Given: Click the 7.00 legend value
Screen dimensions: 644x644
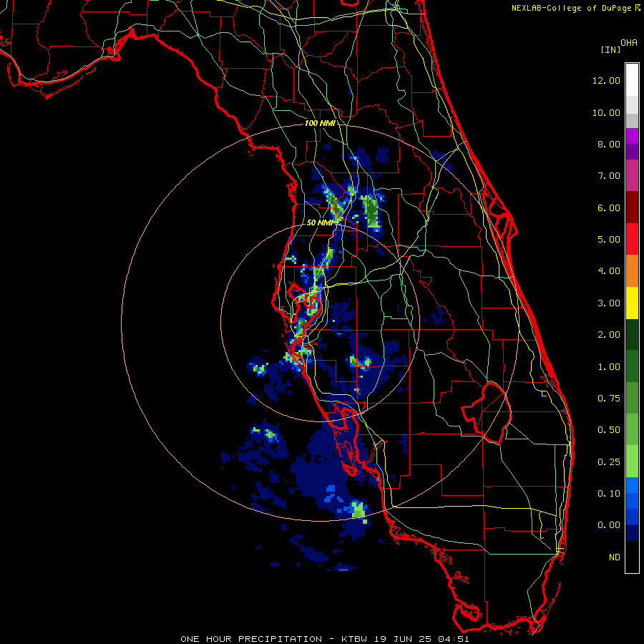Looking at the screenshot, I should point(609,176).
